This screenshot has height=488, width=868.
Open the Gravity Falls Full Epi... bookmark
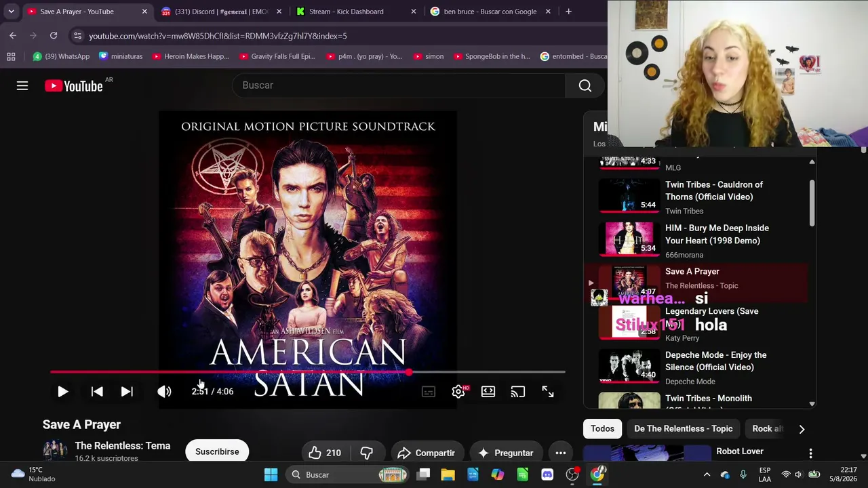pyautogui.click(x=276, y=56)
